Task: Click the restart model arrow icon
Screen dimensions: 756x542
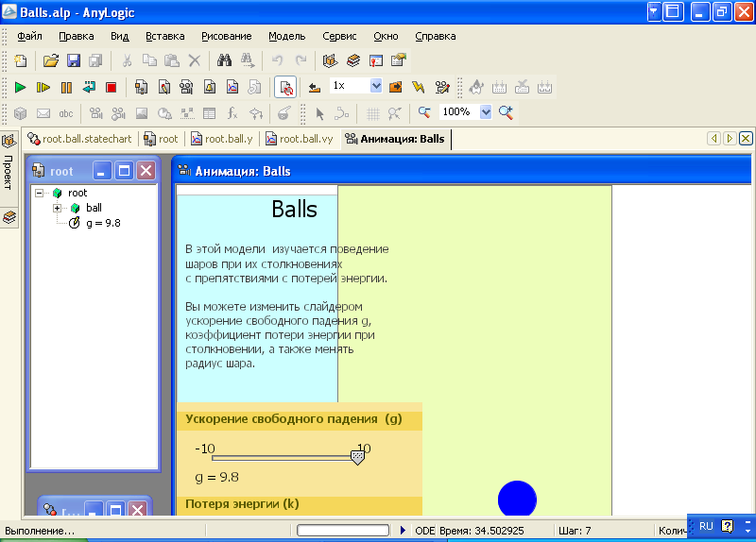Action: 89,87
